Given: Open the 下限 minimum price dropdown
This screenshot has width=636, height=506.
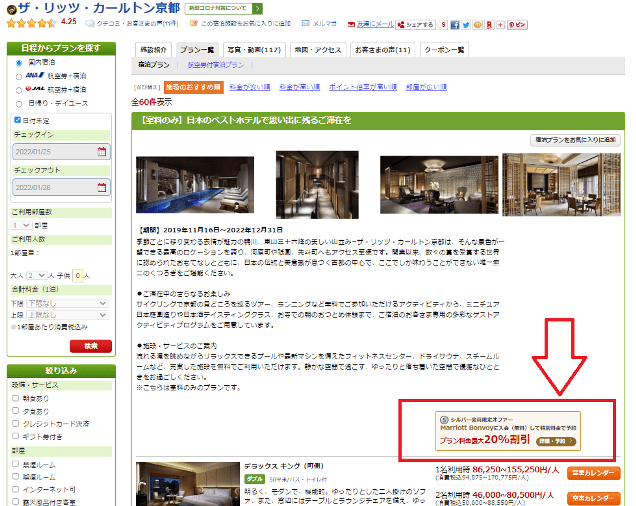Looking at the screenshot, I should pyautogui.click(x=67, y=304).
